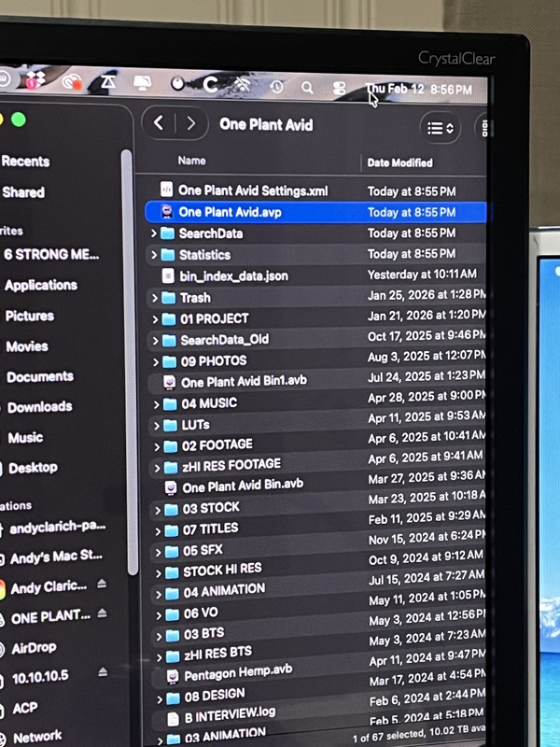Open the Time Machine menu bar icon

coord(276,87)
